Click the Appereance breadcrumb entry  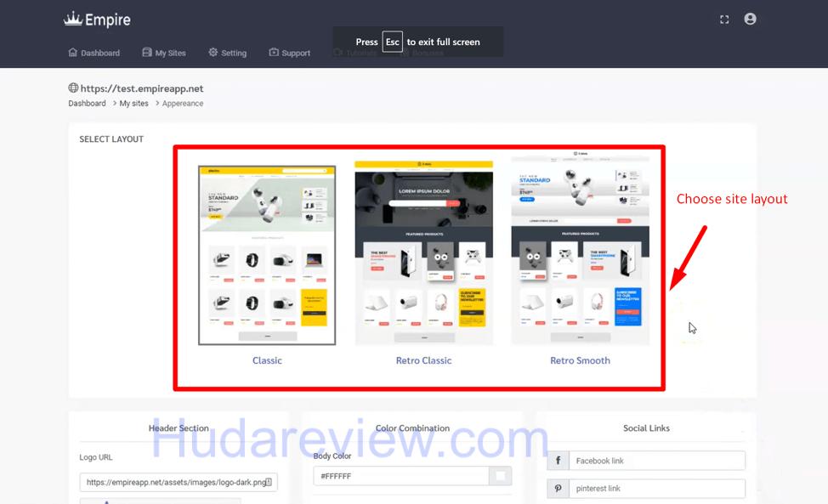click(183, 104)
